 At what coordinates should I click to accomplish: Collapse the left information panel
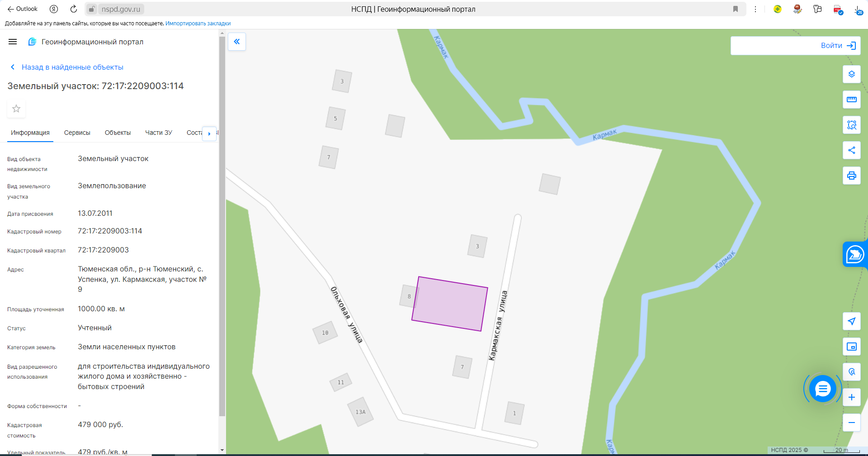click(236, 42)
